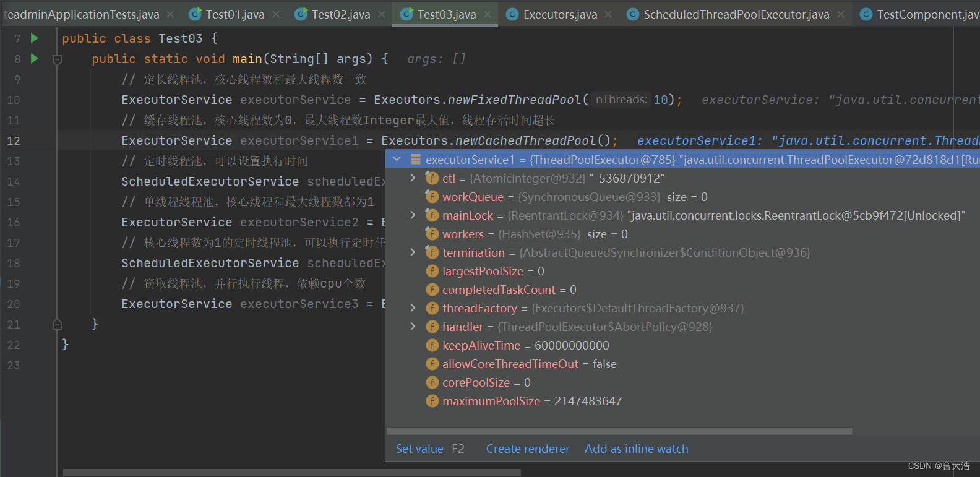This screenshot has height=477, width=980.
Task: Select the corePoolSize = 0 row
Action: pos(682,382)
